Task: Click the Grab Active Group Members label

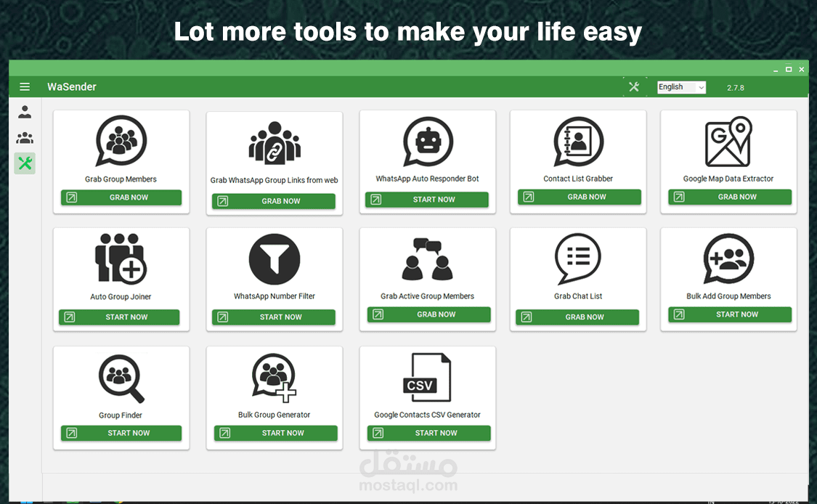Action: point(427,296)
